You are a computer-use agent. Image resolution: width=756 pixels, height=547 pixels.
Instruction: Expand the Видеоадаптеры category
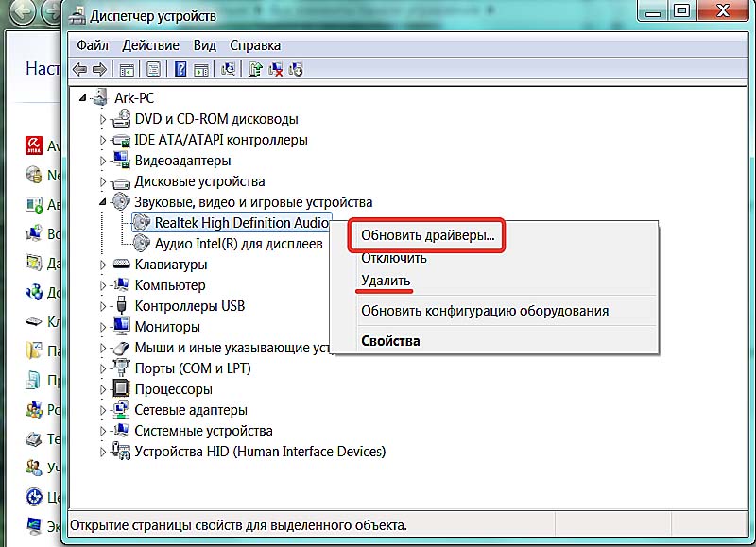tap(103, 161)
